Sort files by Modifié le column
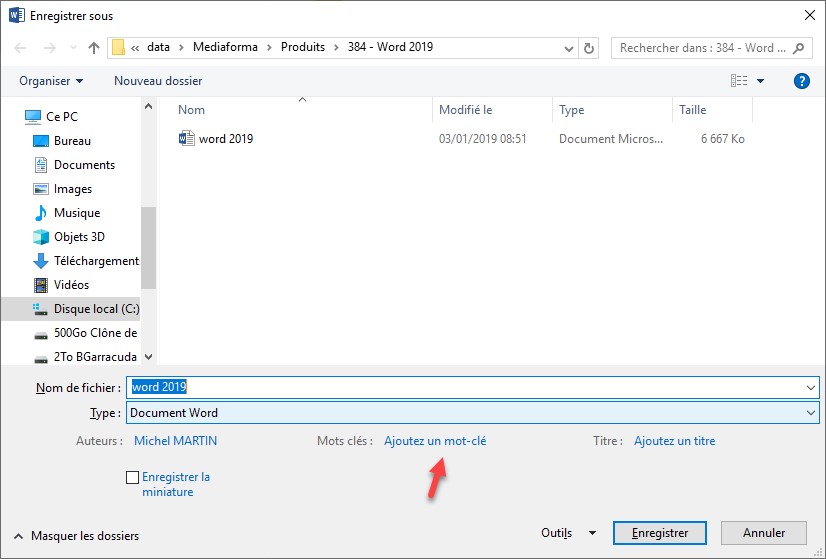The width and height of the screenshot is (826, 559). tap(466, 110)
